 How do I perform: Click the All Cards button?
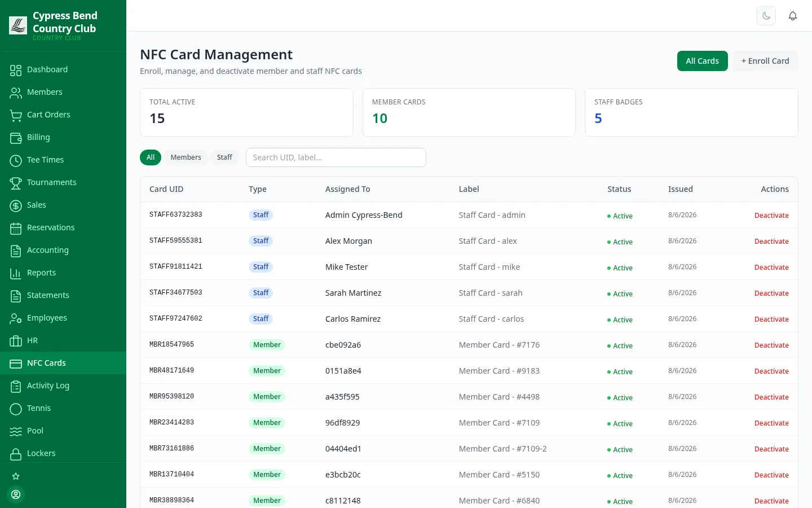pyautogui.click(x=702, y=61)
